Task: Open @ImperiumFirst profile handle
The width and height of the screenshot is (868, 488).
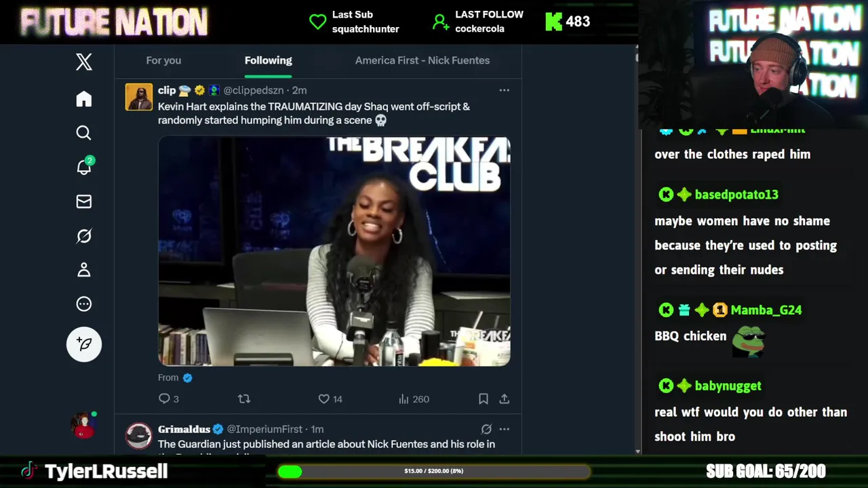Action: tap(264, 429)
